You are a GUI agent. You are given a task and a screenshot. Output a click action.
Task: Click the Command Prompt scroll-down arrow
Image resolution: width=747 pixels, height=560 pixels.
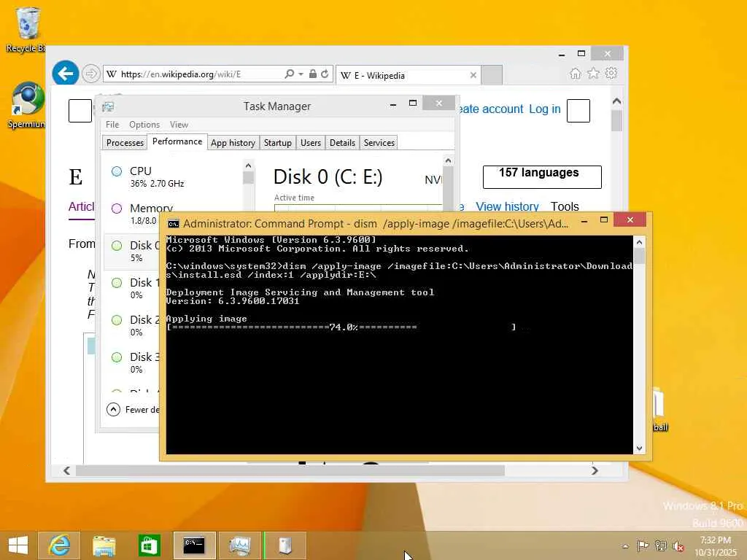[x=639, y=448]
